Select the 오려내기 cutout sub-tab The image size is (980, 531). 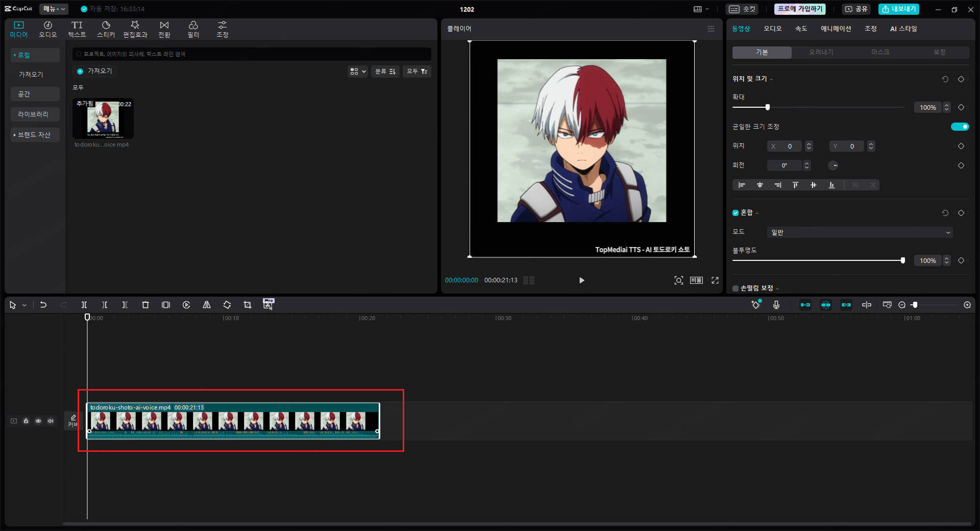[821, 52]
